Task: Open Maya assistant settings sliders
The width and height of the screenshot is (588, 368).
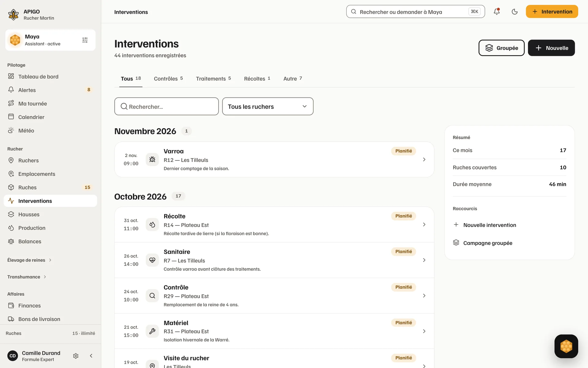Action: click(85, 40)
